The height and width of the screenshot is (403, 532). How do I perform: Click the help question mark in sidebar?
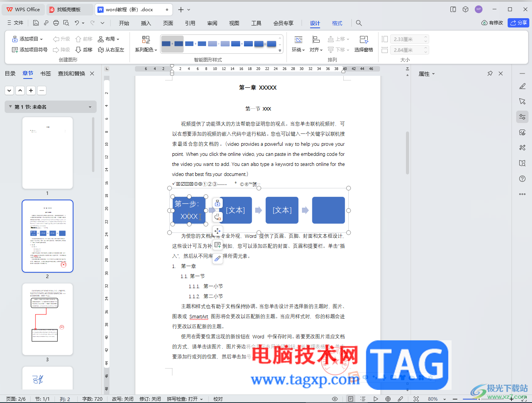click(522, 179)
